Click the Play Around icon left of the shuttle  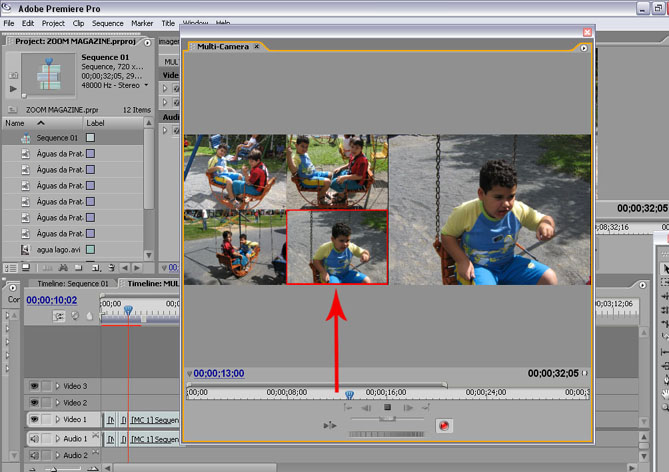click(329, 425)
